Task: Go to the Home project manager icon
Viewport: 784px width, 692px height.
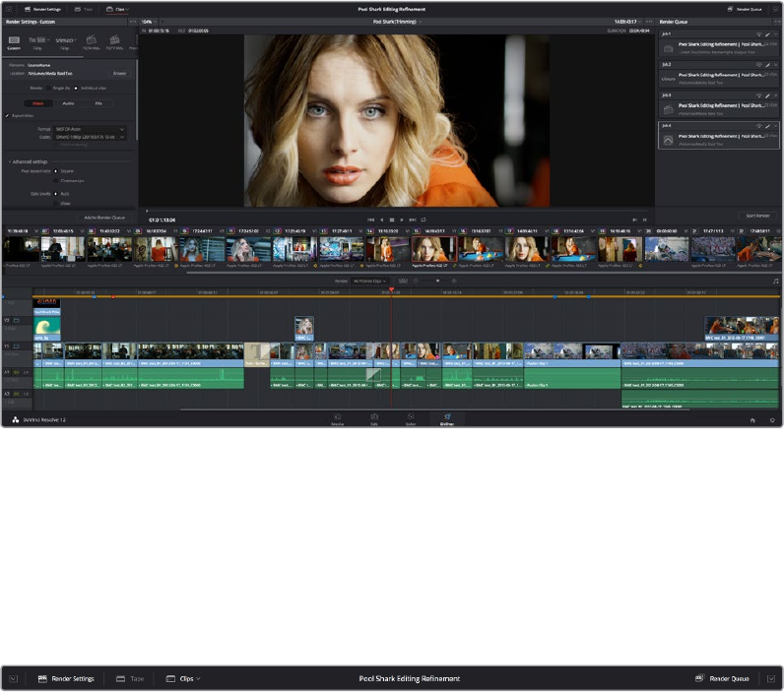Action: tap(752, 419)
